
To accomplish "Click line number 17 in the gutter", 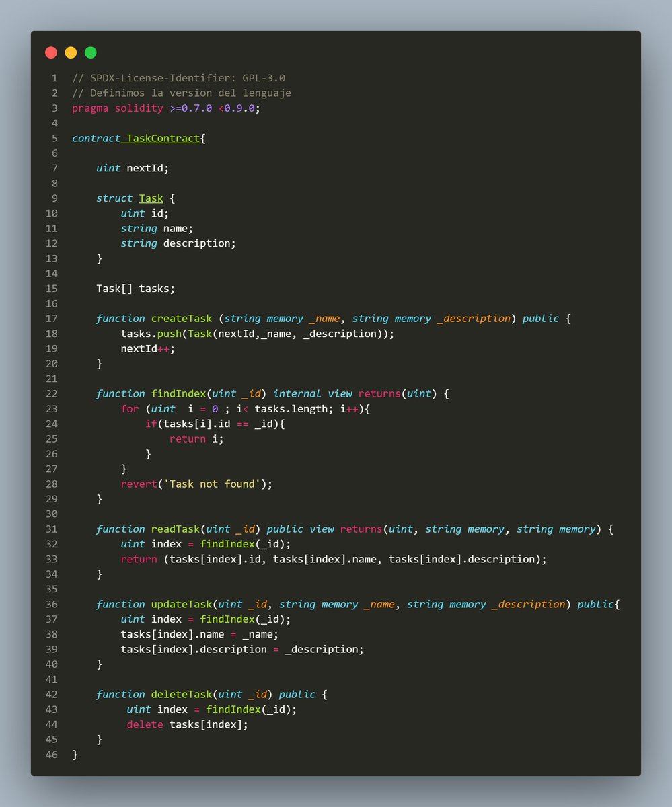I will pos(52,318).
